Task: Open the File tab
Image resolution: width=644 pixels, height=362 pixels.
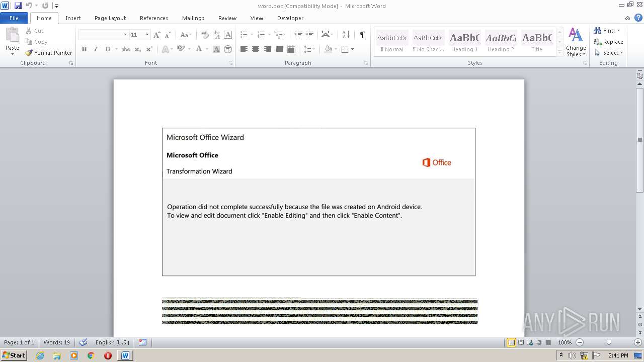Action: click(14, 18)
